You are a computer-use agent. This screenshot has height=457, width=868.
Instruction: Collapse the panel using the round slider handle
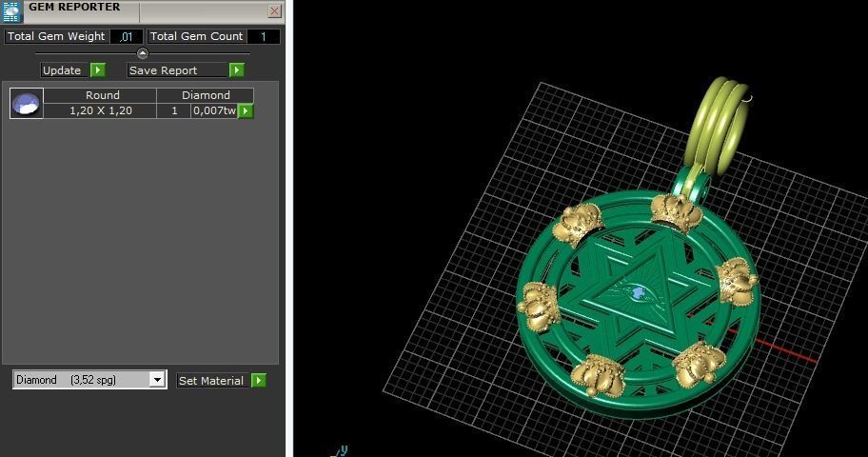pos(142,53)
